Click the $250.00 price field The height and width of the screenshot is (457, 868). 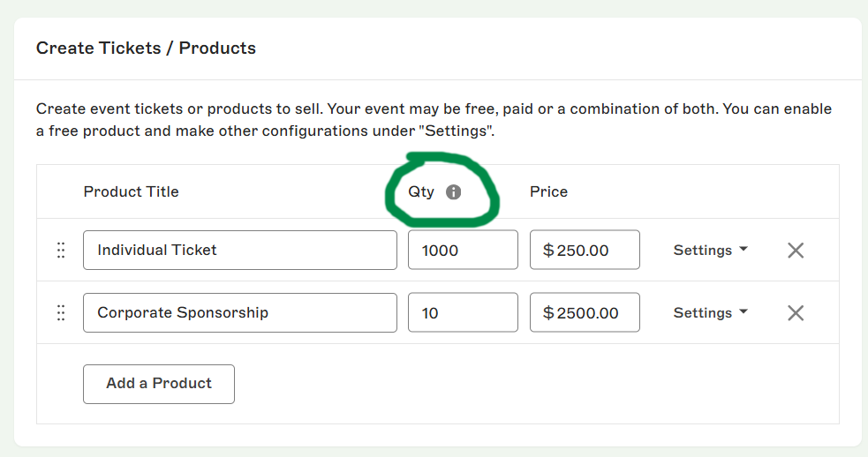[585, 250]
